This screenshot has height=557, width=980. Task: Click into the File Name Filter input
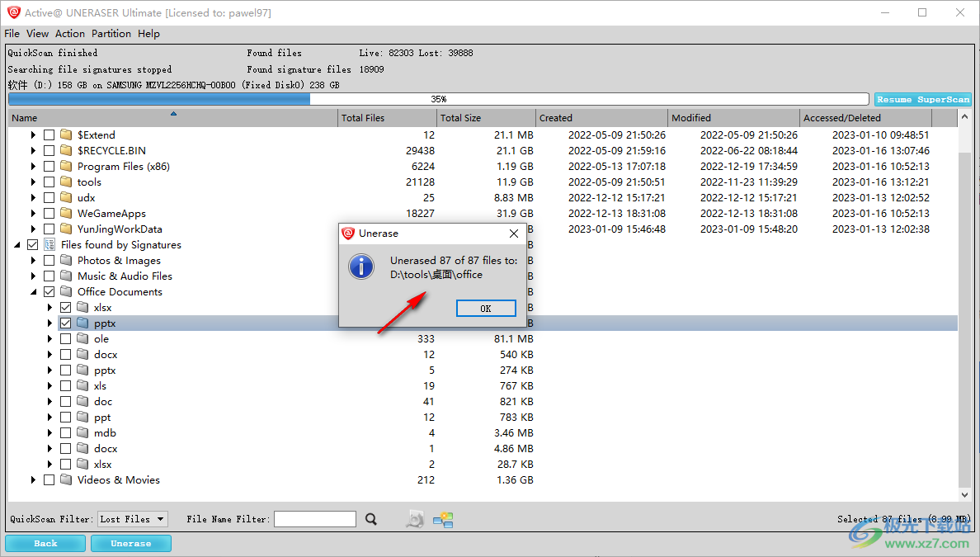click(315, 519)
